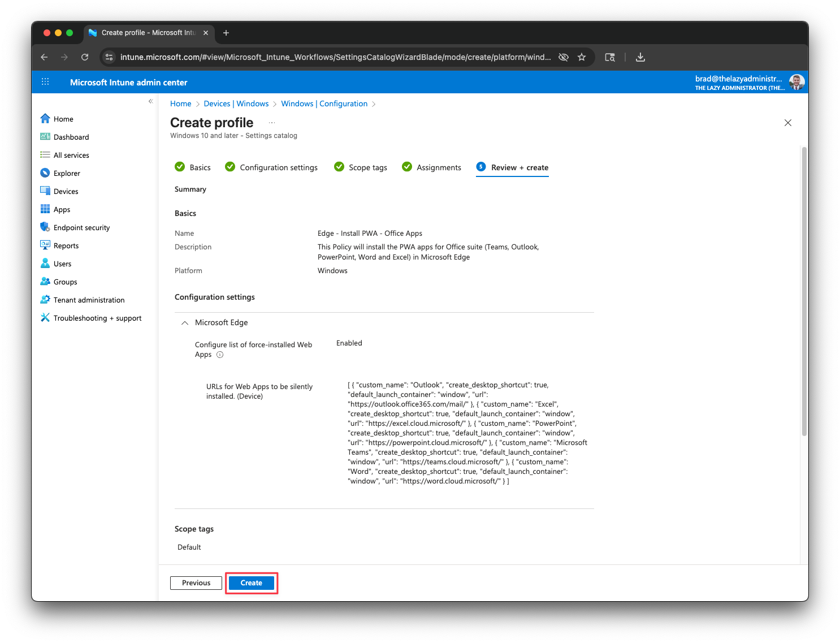Go to the Basics step
Viewport: 840px width, 643px height.
click(x=193, y=167)
